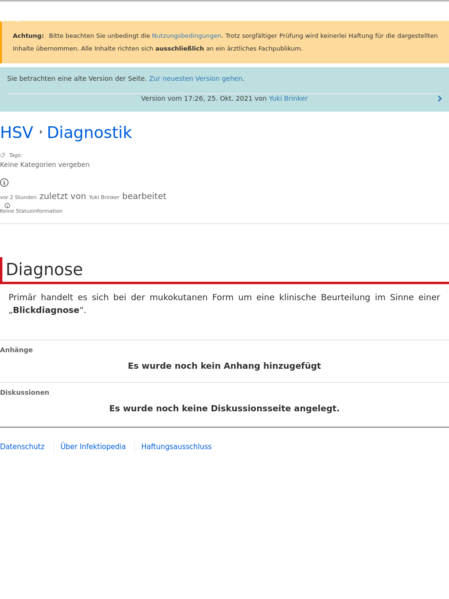This screenshot has width=449, height=599.
Task: Click bold 'Achtung:' warning label
Action: (x=28, y=36)
